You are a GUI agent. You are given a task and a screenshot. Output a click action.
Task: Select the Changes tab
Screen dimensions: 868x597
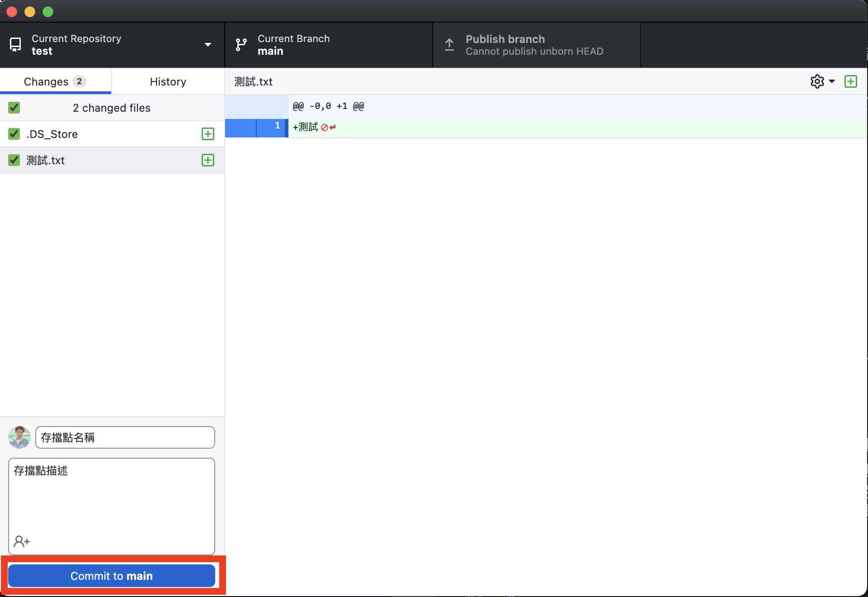(56, 81)
